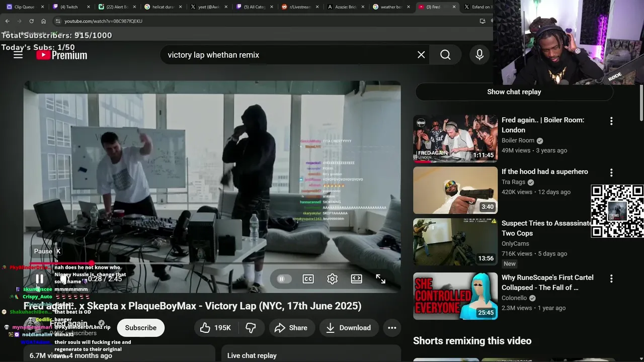Click 'Why RuneScape's First Cartel Collapsed' title
This screenshot has width=644, height=362.
point(547,283)
